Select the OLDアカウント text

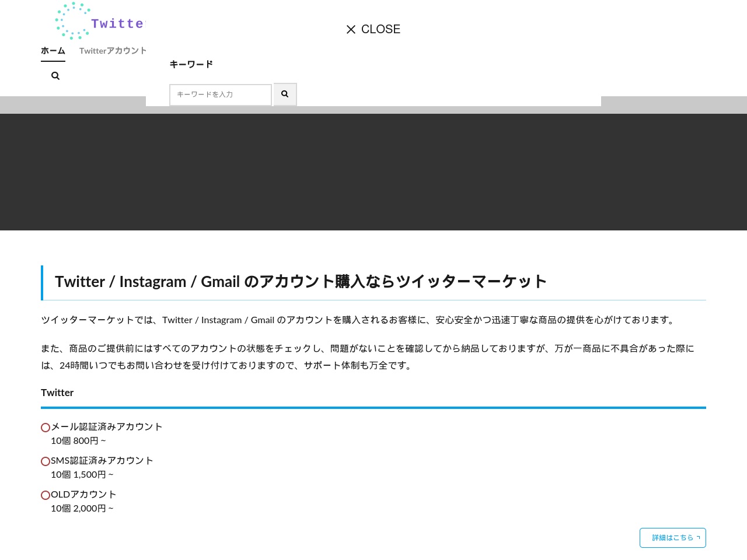(x=83, y=494)
